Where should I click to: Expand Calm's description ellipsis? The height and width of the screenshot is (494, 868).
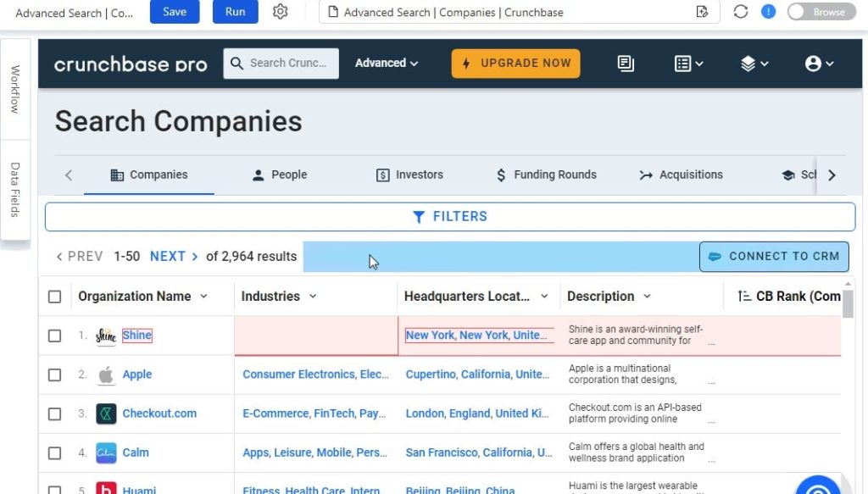point(711,460)
